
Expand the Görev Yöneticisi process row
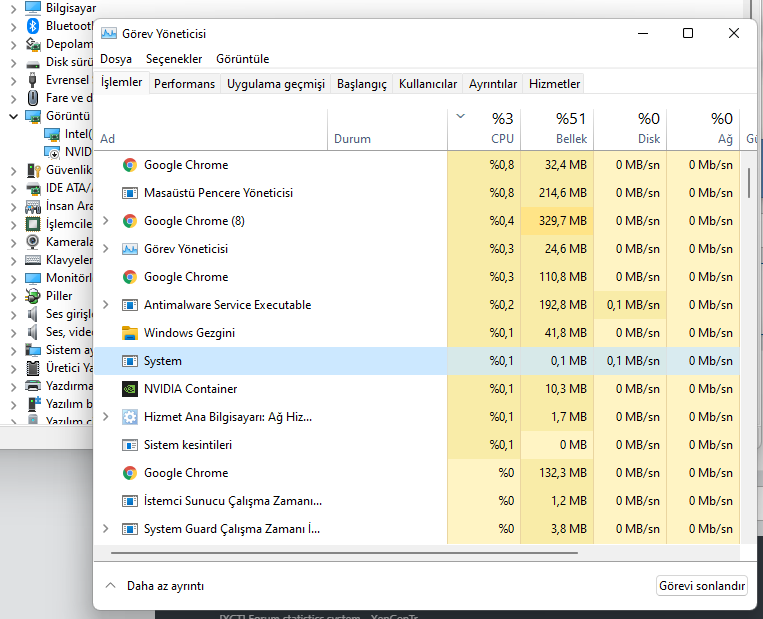tap(106, 249)
